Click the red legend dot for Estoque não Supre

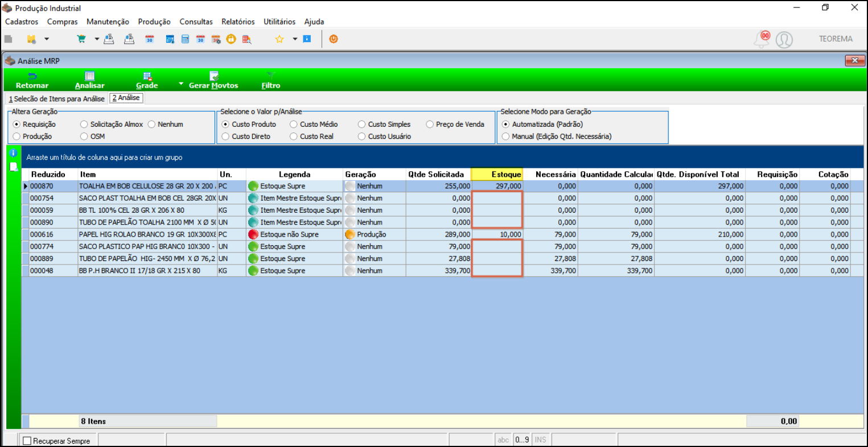[253, 234]
